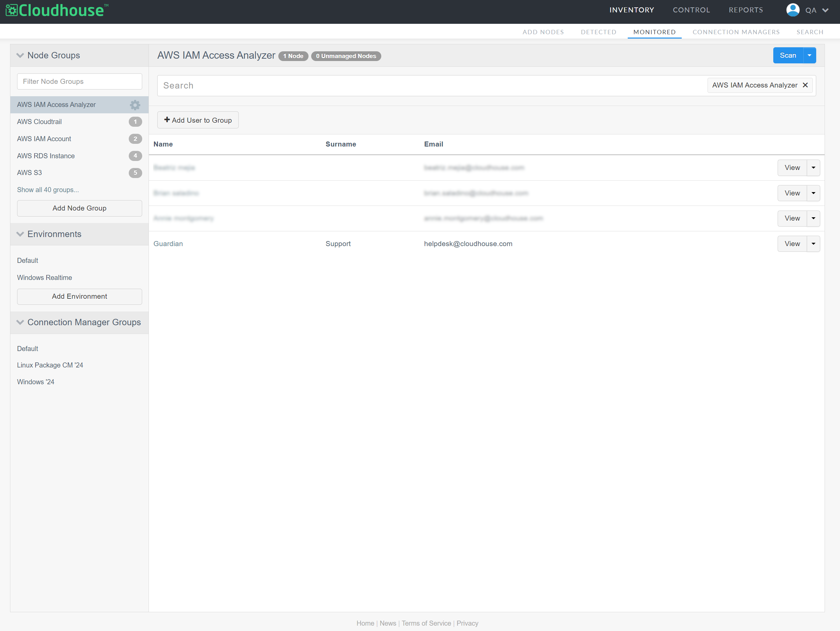Screen dimensions: 840x631
Task: Click View button for Guardian row
Action: 792,244
